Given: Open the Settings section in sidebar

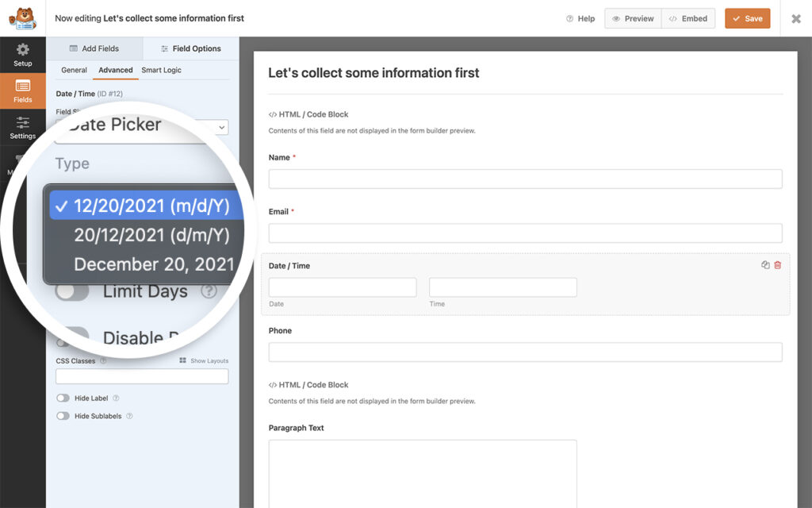Looking at the screenshot, I should pyautogui.click(x=23, y=128).
